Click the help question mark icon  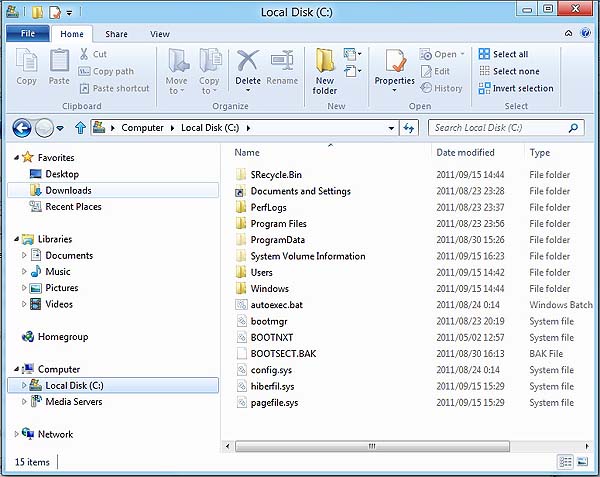pyautogui.click(x=587, y=34)
